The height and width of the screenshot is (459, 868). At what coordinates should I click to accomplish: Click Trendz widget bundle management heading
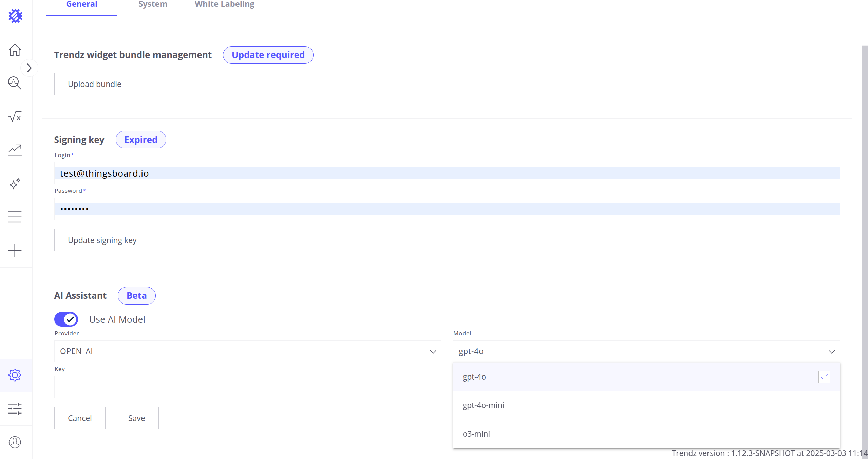tap(133, 55)
